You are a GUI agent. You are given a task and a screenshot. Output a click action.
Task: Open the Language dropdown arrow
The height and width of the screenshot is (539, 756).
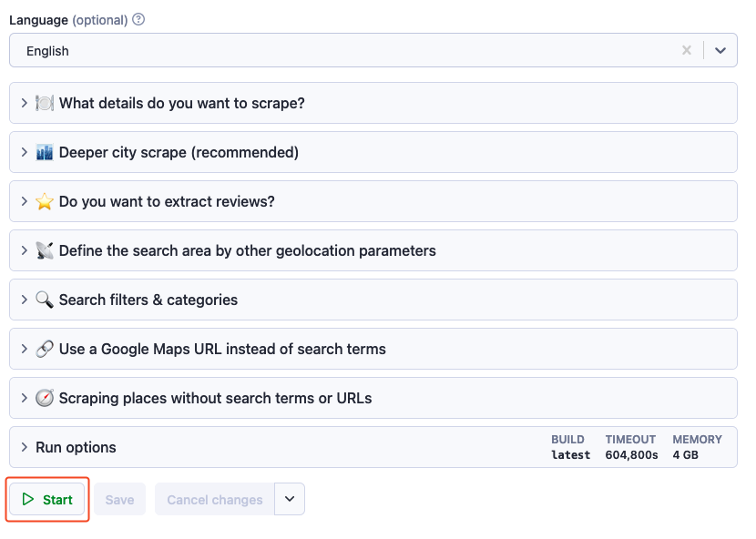(720, 51)
